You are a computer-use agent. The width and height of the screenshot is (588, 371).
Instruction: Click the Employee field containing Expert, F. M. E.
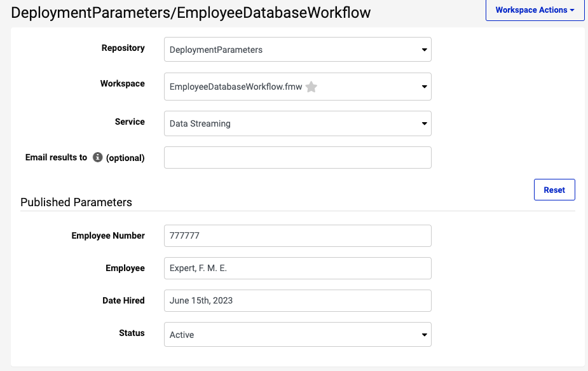pyautogui.click(x=297, y=268)
